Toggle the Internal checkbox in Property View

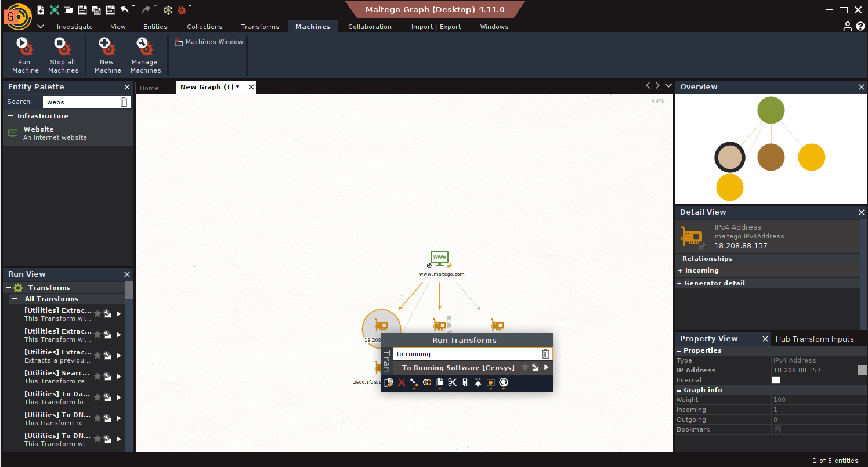coord(776,380)
